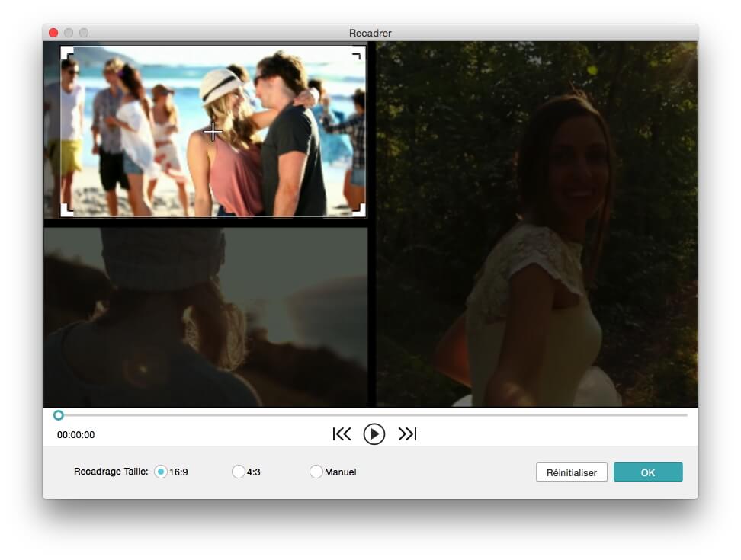Select 4:3 crop ratio
741x560 pixels.
pyautogui.click(x=238, y=472)
